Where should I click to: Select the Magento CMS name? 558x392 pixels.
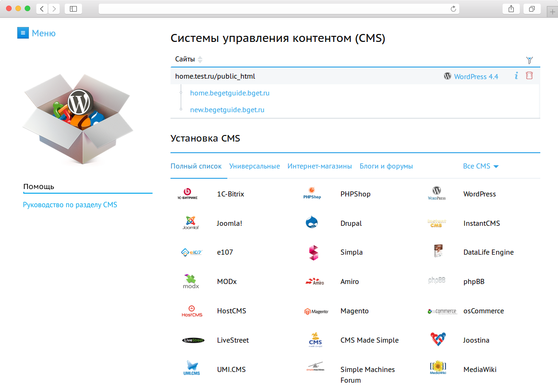tap(354, 311)
